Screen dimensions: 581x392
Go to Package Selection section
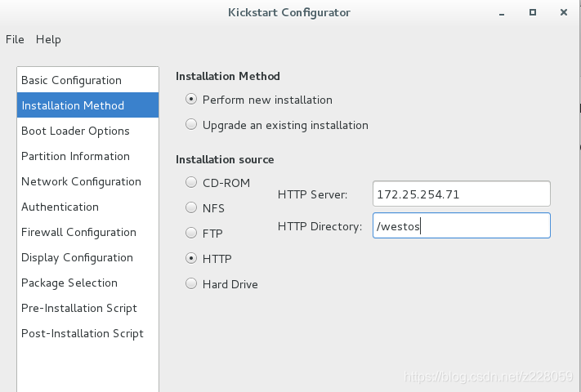click(69, 283)
